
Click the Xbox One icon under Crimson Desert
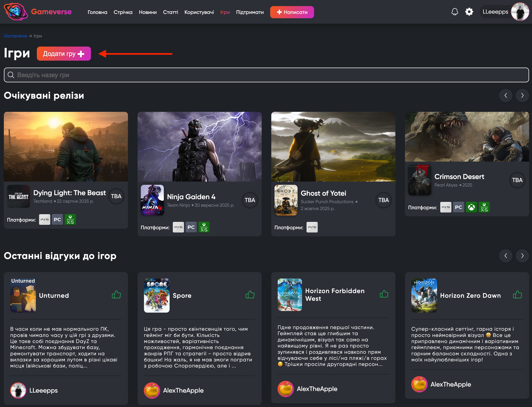pos(471,207)
